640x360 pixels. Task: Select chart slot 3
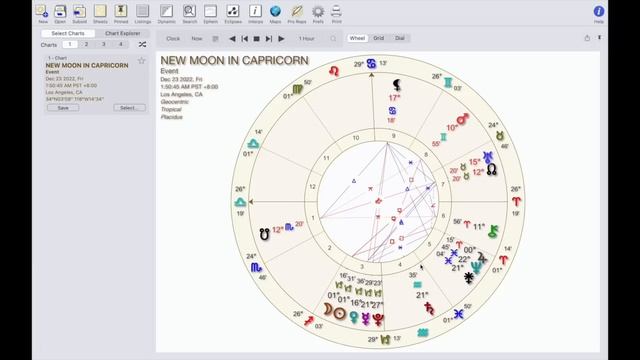pyautogui.click(x=104, y=44)
